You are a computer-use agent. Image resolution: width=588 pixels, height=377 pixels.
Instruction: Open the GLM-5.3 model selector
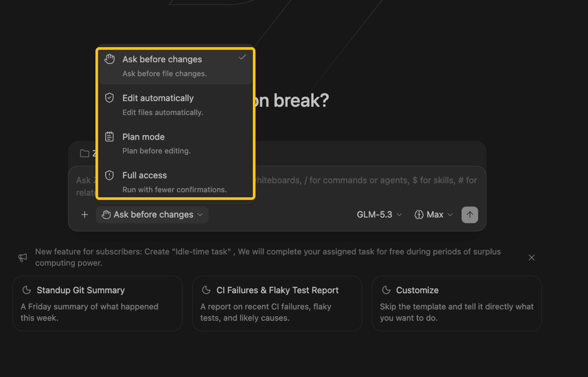click(x=379, y=214)
